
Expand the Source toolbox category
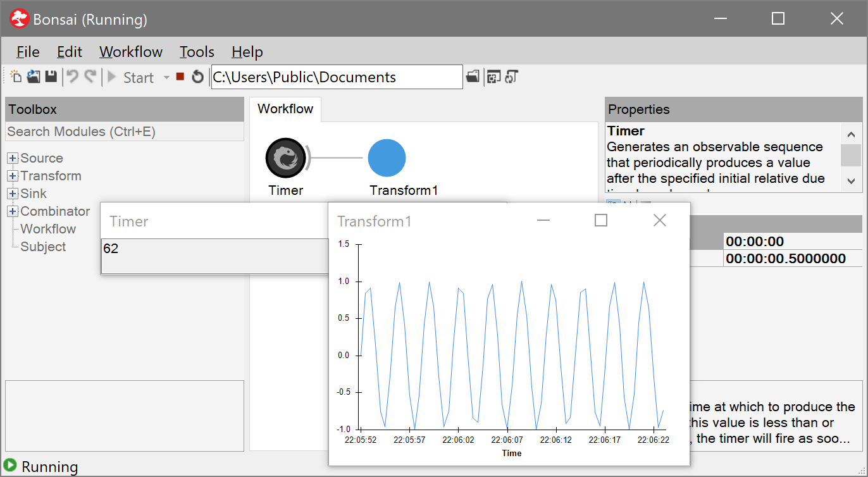(13, 158)
